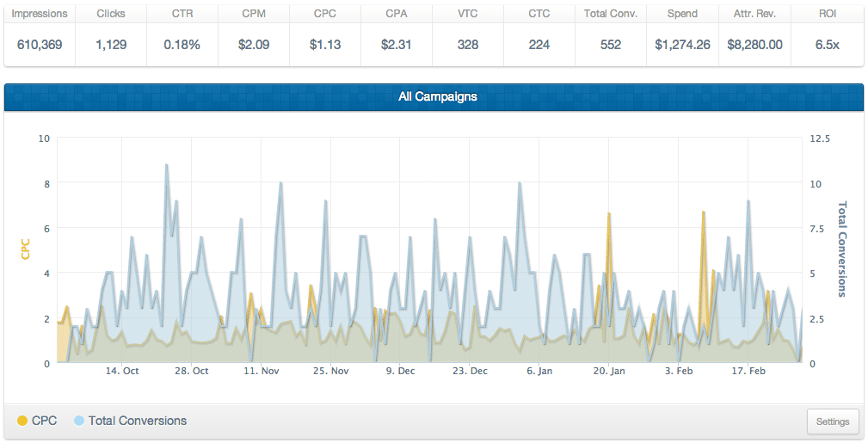This screenshot has width=868, height=443.
Task: Select the Attr. Rev. metric cell
Action: (x=754, y=36)
